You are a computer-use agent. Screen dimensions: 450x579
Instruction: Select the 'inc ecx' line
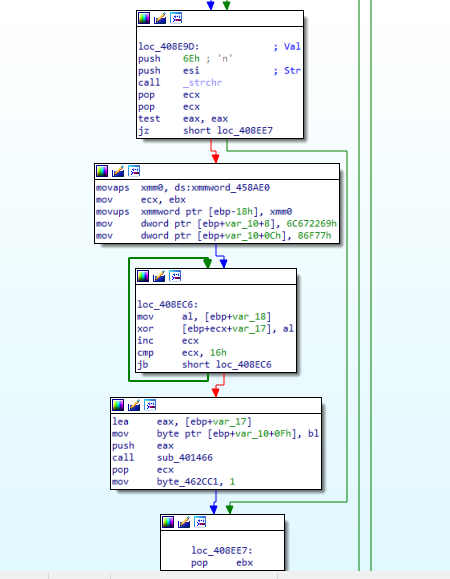pyautogui.click(x=168, y=341)
